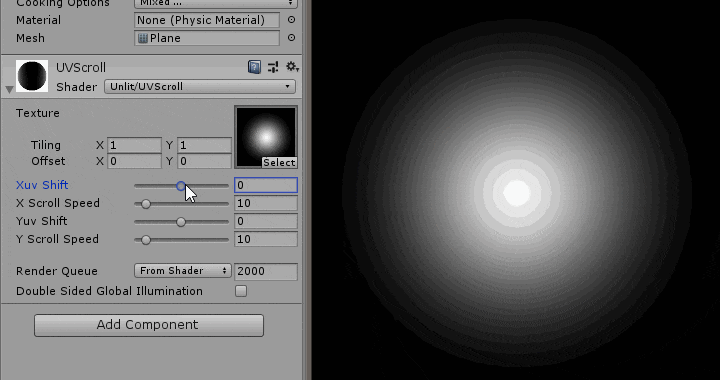
Task: Click the glowing circle in the scene view
Action: [517, 193]
